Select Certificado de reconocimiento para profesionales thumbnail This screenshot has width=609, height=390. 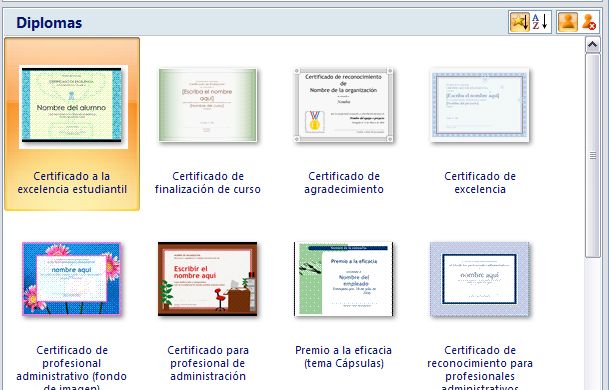click(480, 279)
